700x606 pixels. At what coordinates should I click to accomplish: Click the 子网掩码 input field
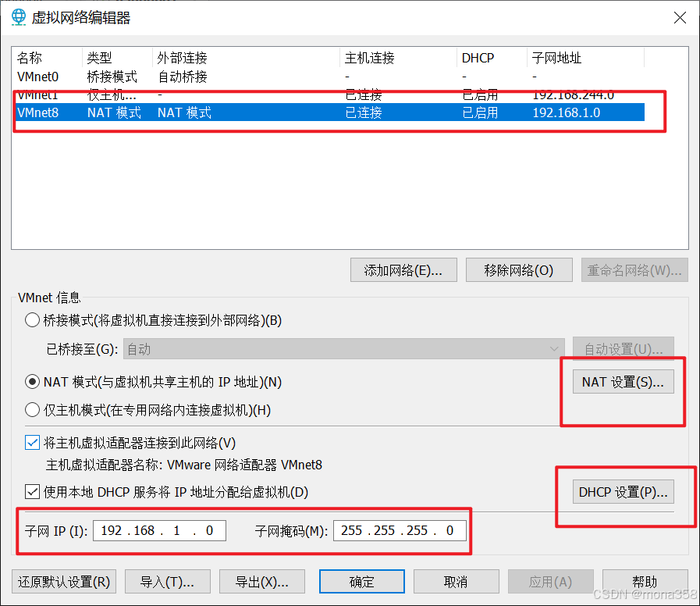[x=400, y=530]
